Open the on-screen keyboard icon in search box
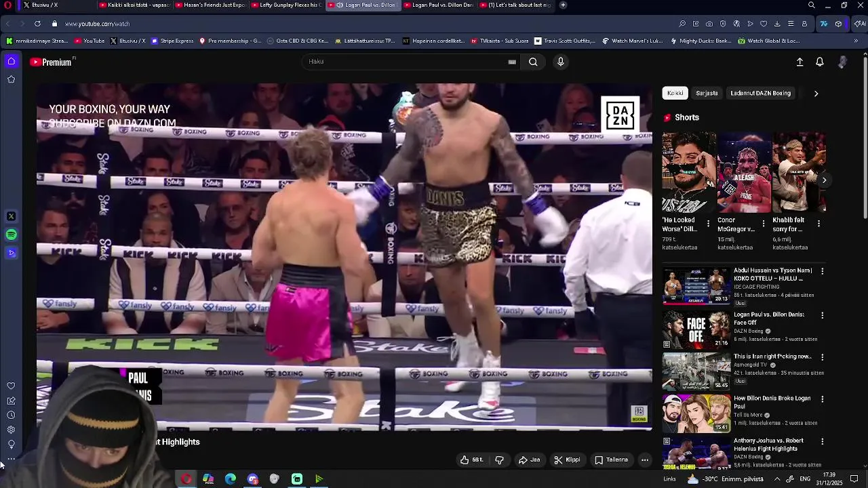Image resolution: width=868 pixels, height=488 pixels. pos(512,62)
